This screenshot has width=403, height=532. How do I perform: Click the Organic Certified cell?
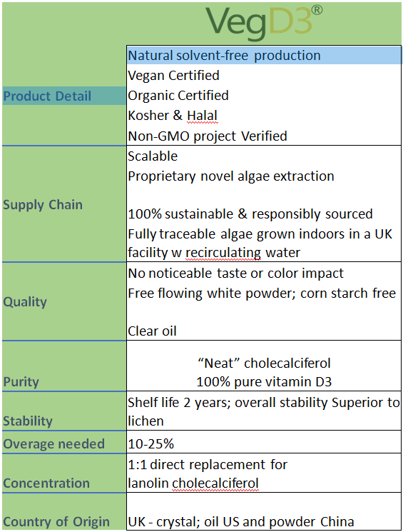point(264,95)
